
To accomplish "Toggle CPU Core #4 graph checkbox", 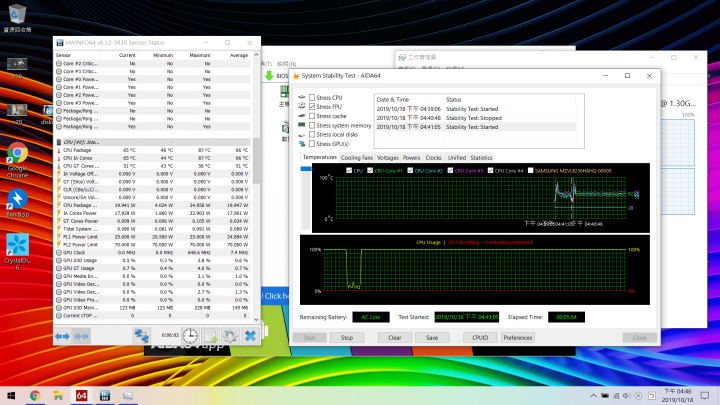I will [x=490, y=170].
